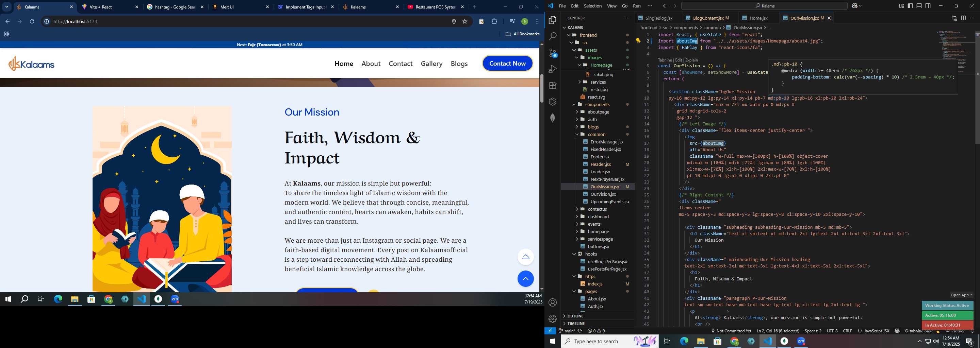Image resolution: width=980 pixels, height=348 pixels.
Task: Reload the Chrome page
Action: [x=32, y=21]
